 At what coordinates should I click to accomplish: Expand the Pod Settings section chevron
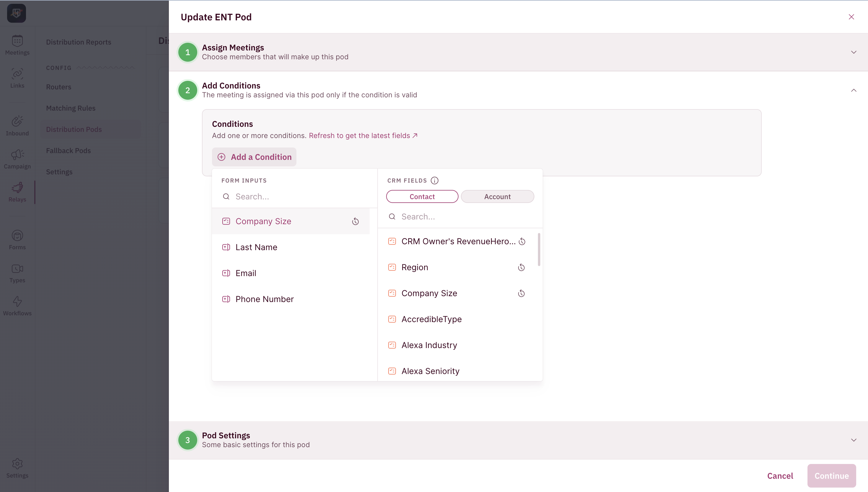pyautogui.click(x=854, y=440)
